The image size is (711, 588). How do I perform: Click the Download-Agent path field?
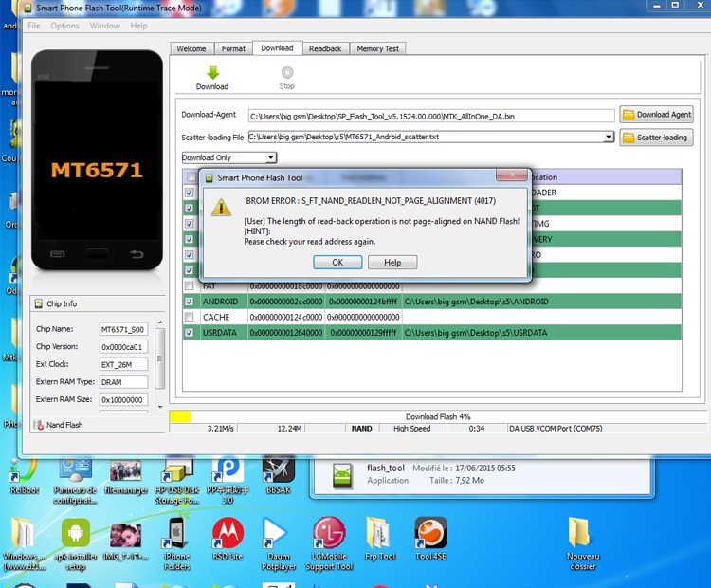point(431,116)
